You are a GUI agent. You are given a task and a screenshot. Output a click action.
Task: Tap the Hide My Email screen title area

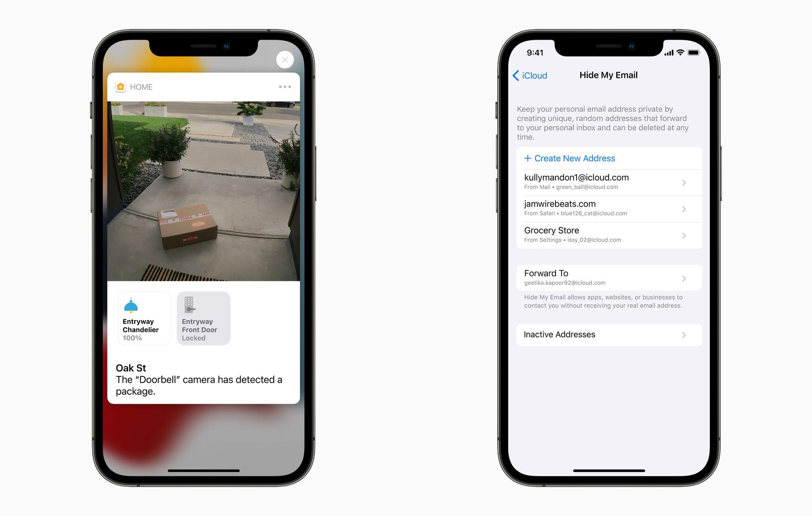[617, 75]
